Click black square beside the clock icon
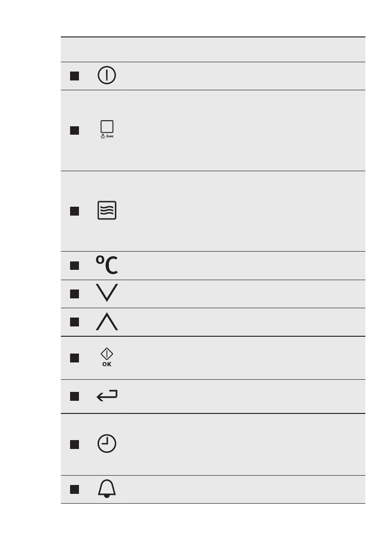 [x=74, y=444]
